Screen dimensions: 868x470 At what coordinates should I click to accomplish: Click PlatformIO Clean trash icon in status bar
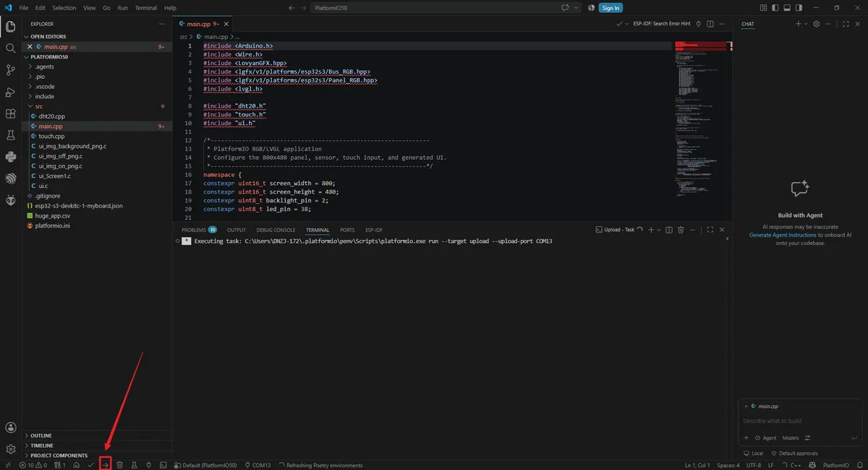[120, 465]
